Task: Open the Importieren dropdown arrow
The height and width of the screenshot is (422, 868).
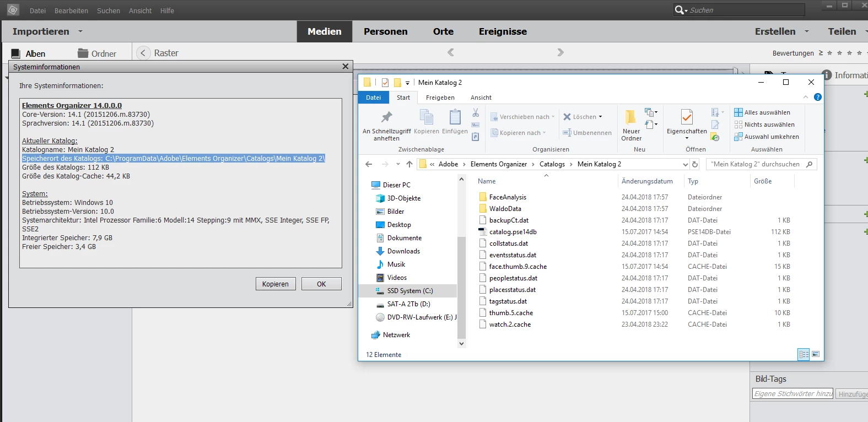Action: pyautogui.click(x=80, y=31)
